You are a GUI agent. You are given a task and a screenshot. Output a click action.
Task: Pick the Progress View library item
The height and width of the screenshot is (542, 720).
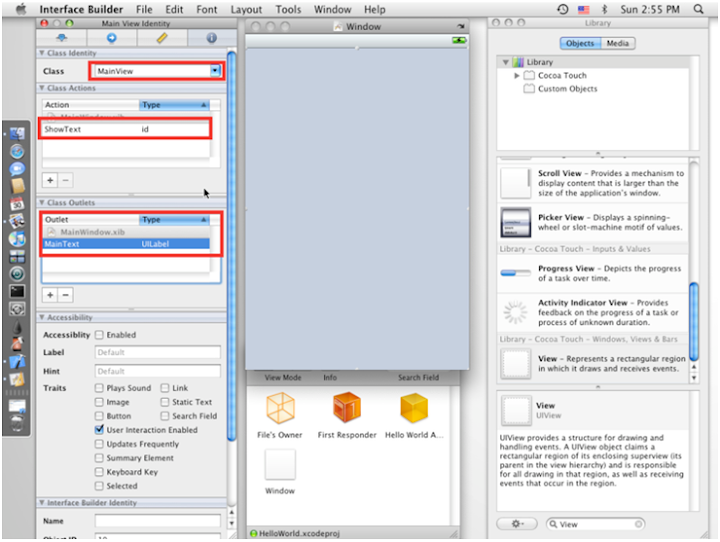(593, 273)
